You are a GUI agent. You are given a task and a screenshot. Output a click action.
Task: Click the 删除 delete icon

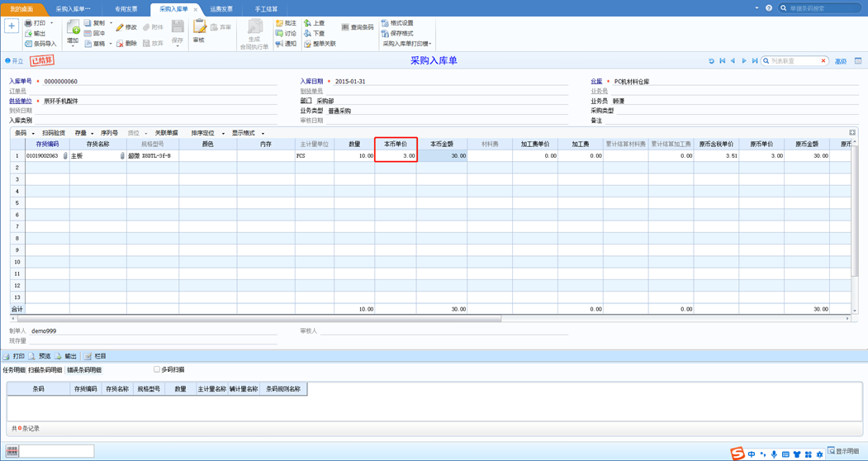pos(120,43)
